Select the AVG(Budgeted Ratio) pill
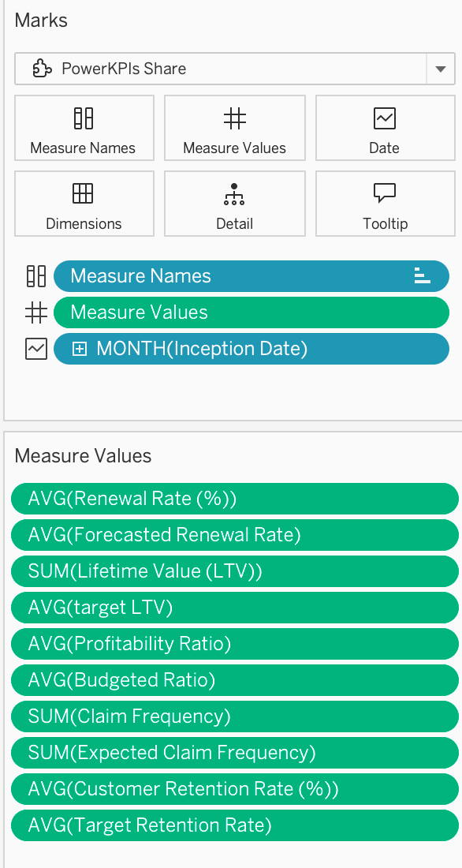The image size is (462, 868). (235, 679)
